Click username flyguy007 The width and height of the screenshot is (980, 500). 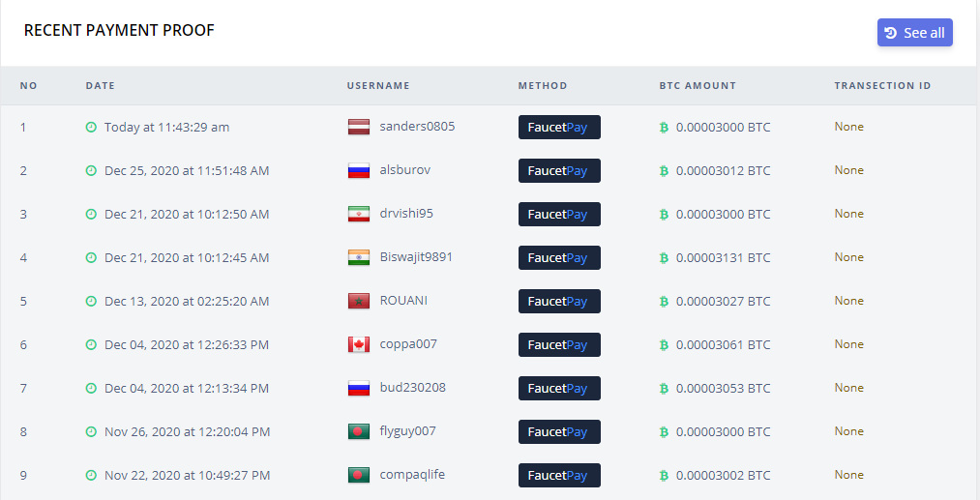coord(407,431)
